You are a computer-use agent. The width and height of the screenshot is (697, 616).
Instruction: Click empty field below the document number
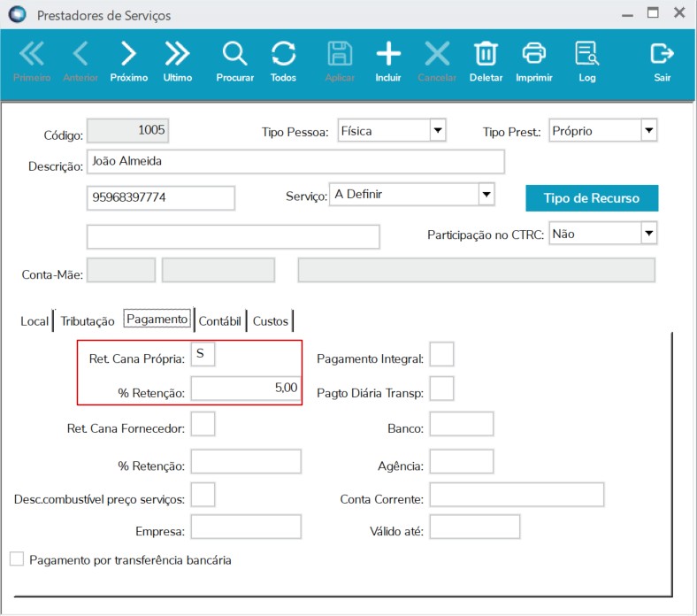coord(233,236)
